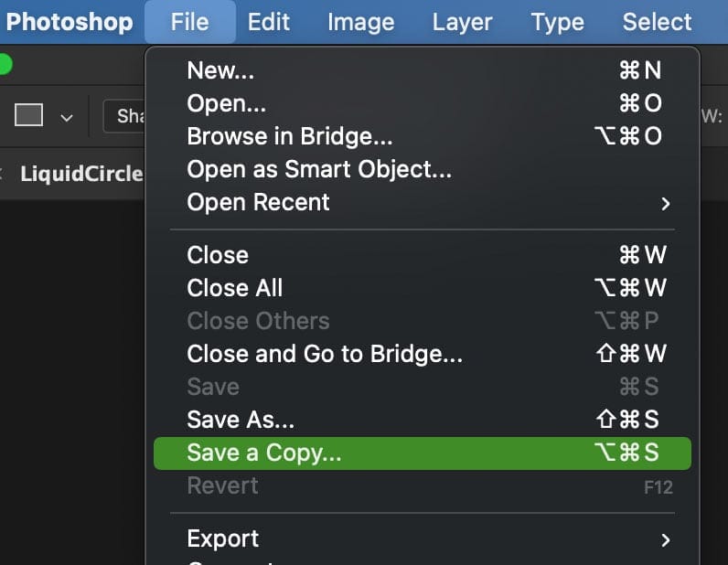Open the Type menu
This screenshot has width=728, height=565.
(557, 21)
